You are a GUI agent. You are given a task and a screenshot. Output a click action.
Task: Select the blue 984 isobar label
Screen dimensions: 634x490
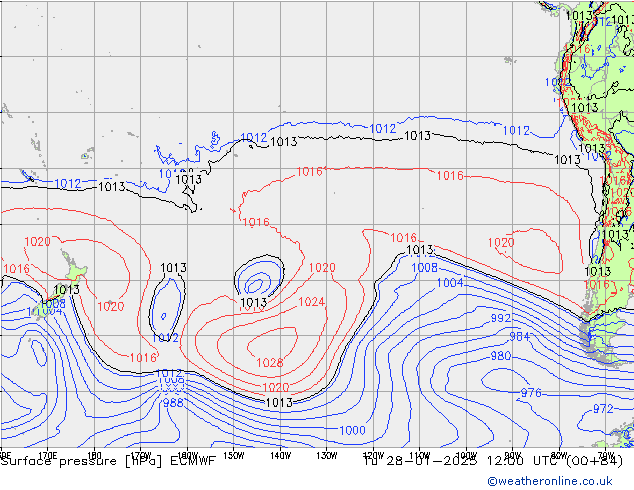[x=519, y=336]
